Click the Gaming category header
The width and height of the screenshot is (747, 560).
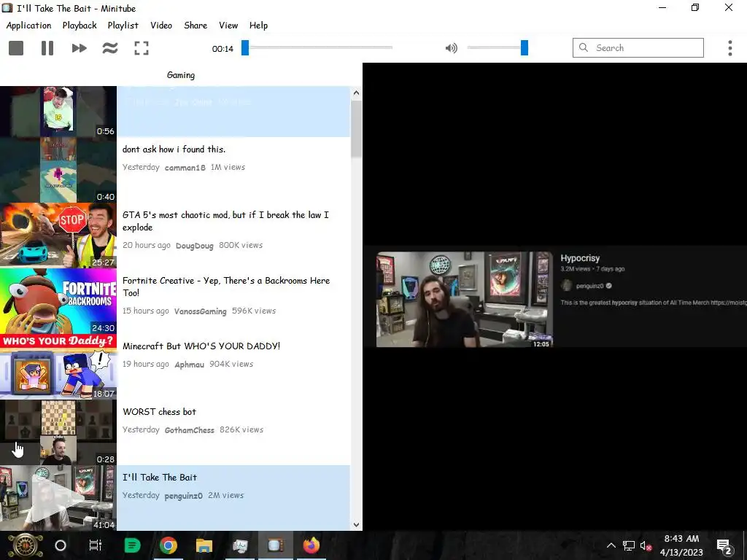click(181, 75)
